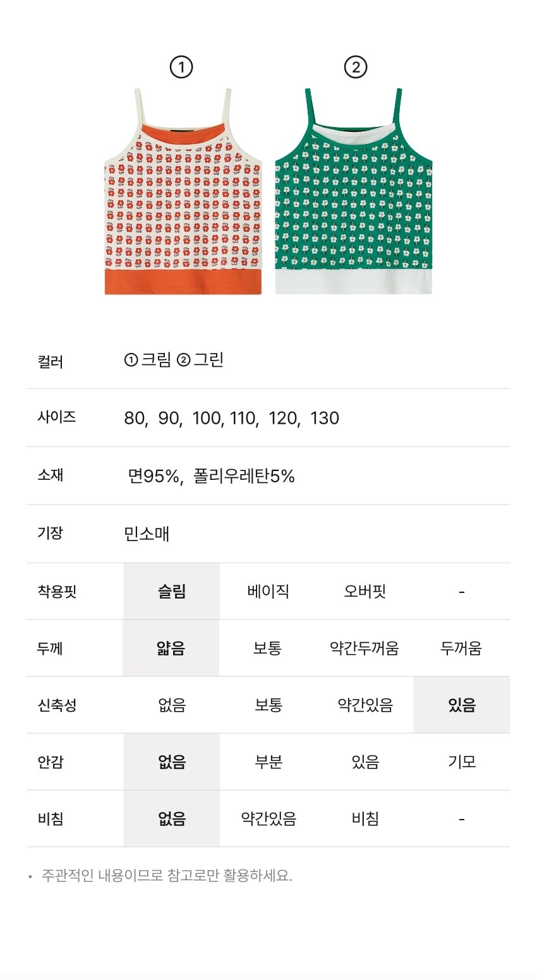Select 약간두꺼움 in the 두께 row
Viewport: 537px width, 980px height.
tap(365, 648)
